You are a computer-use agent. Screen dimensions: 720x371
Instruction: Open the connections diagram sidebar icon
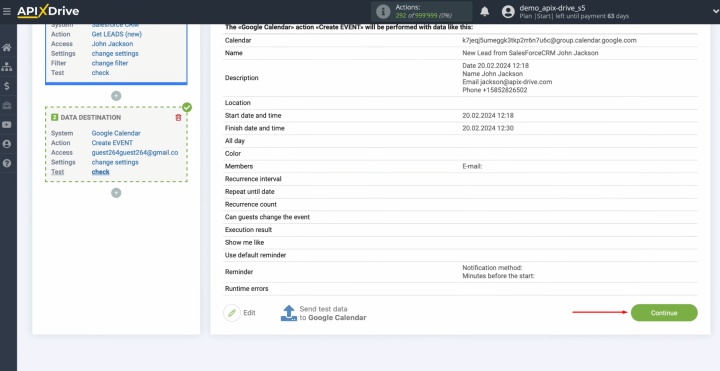[6, 67]
